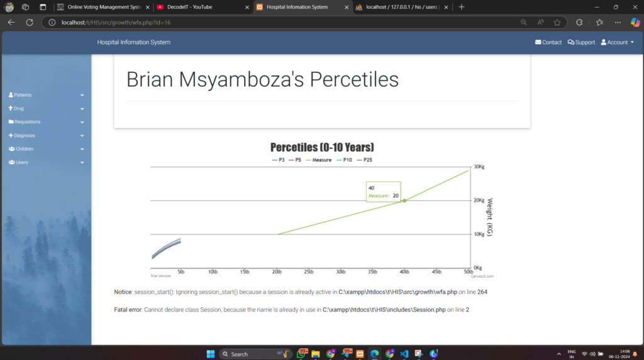Open the Account dropdown menu
Image resolution: width=644 pixels, height=360 pixels.
pyautogui.click(x=618, y=42)
